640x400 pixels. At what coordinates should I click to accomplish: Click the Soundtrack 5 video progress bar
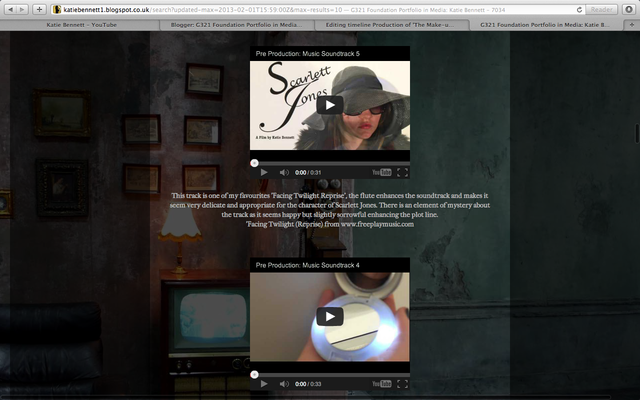pyautogui.click(x=330, y=163)
